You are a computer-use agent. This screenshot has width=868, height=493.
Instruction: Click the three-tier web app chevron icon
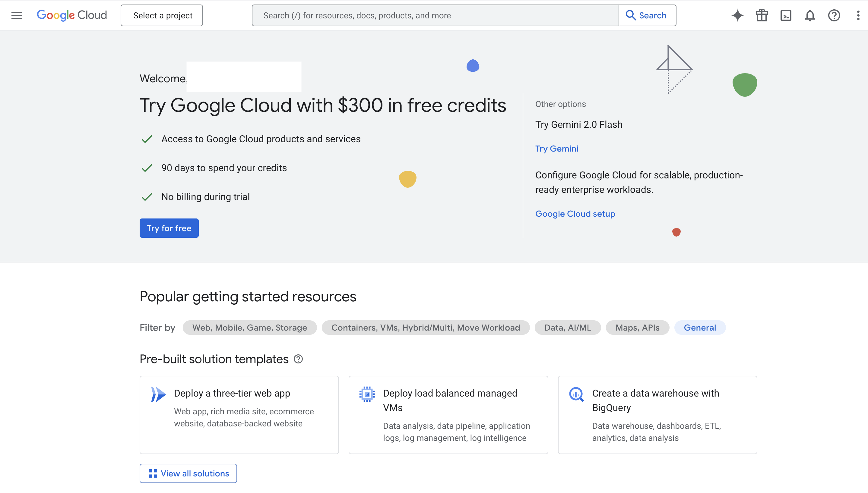coord(158,394)
